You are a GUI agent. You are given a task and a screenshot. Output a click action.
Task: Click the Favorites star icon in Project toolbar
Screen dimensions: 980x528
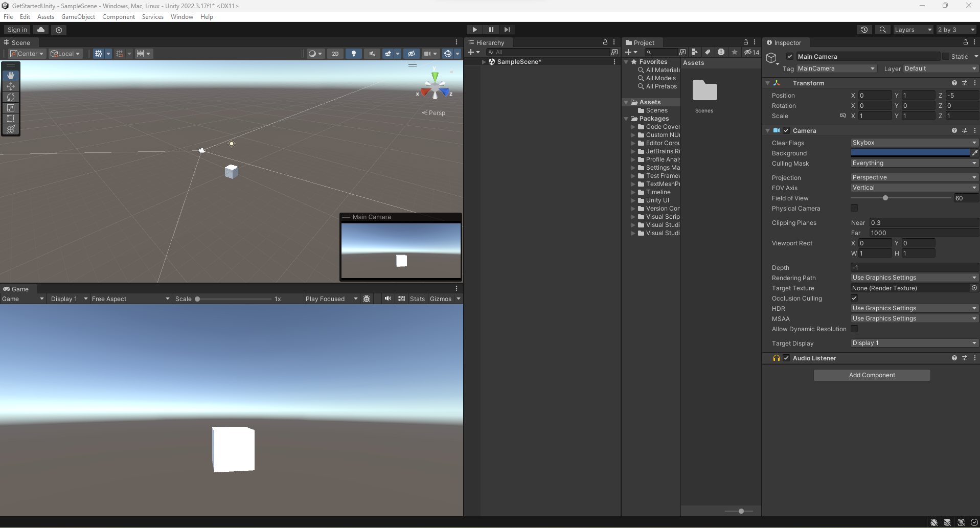(x=735, y=52)
